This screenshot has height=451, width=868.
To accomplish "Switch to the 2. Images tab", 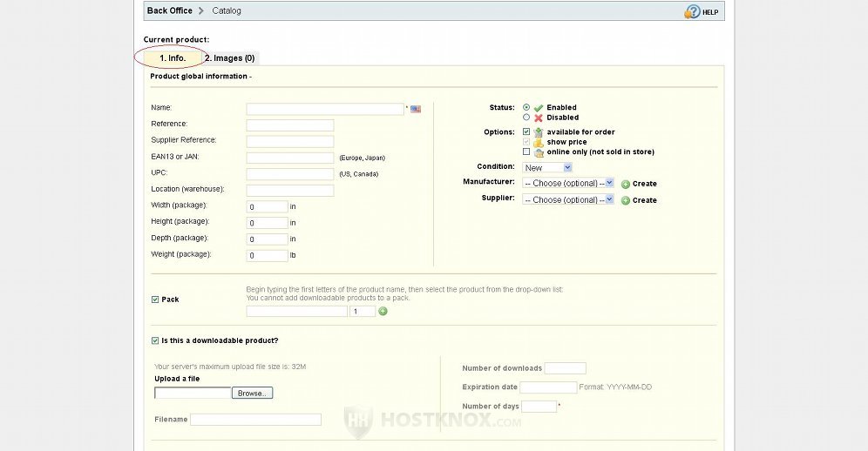I will point(231,58).
